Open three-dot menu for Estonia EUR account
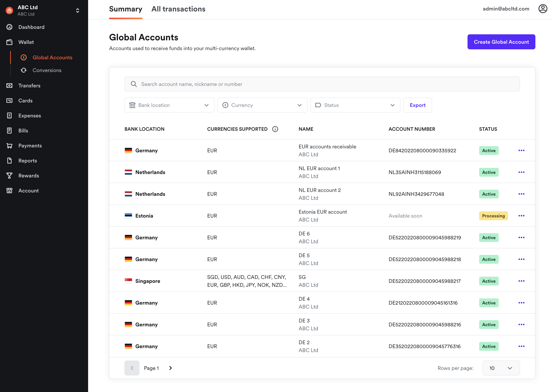This screenshot has width=553, height=392. point(521,216)
